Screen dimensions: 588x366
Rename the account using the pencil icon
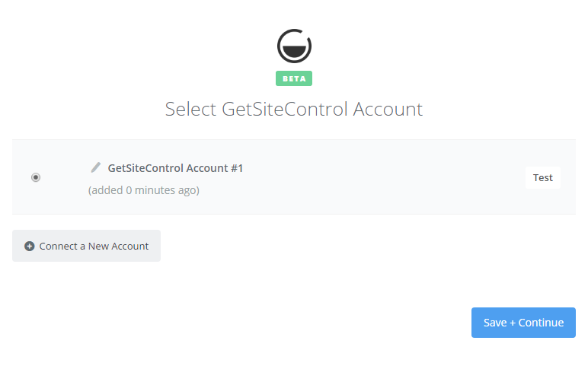coord(96,167)
